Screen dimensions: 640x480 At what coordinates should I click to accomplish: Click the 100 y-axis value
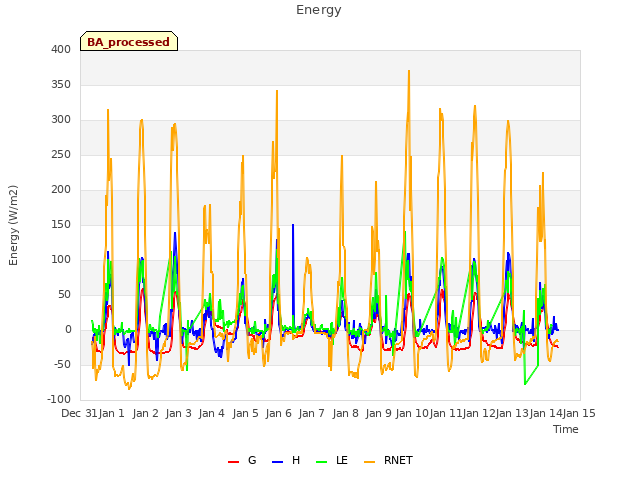click(61, 260)
